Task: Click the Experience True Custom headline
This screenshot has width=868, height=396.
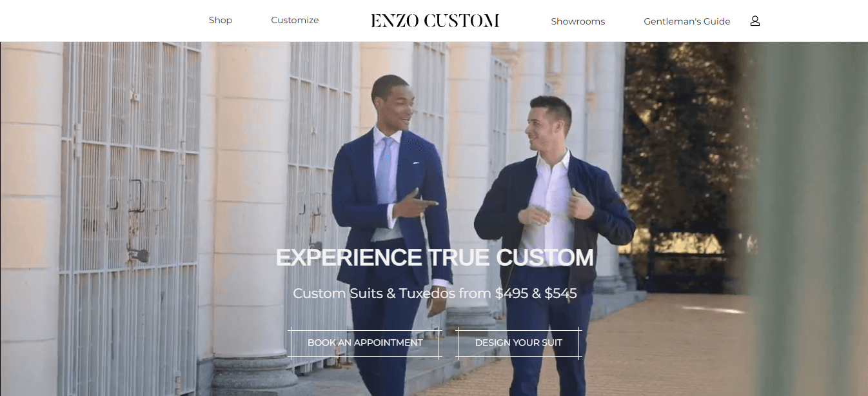Action: 435,257
